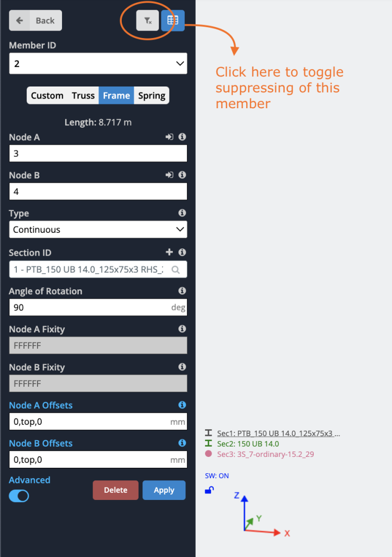Click the pink Sec3 color dot
This screenshot has height=557, width=392.
(x=208, y=454)
